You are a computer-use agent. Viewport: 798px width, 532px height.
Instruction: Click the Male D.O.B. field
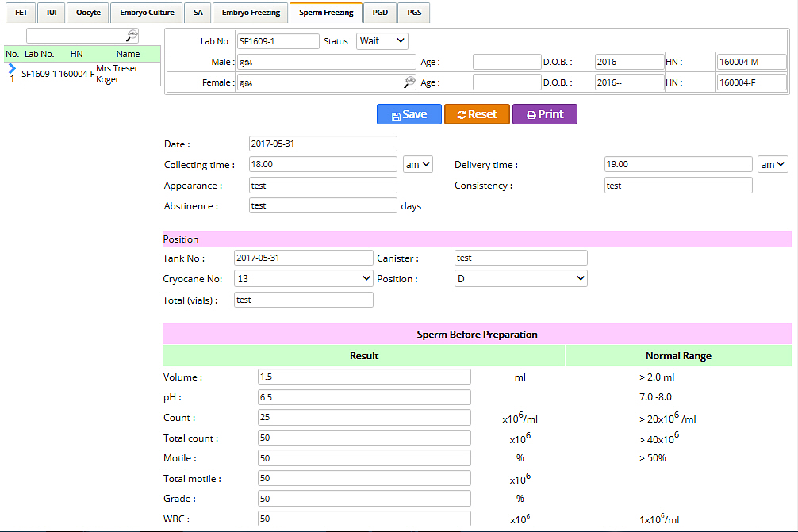tap(629, 62)
